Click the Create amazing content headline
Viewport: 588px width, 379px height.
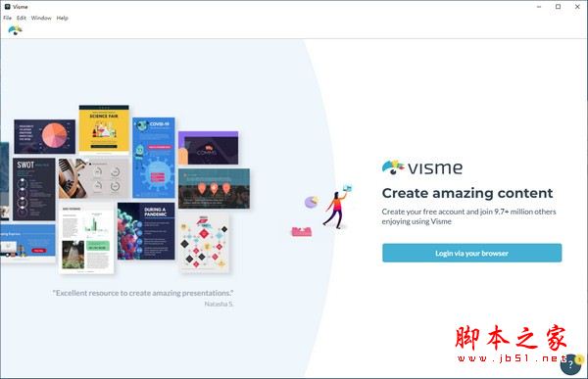(x=467, y=194)
